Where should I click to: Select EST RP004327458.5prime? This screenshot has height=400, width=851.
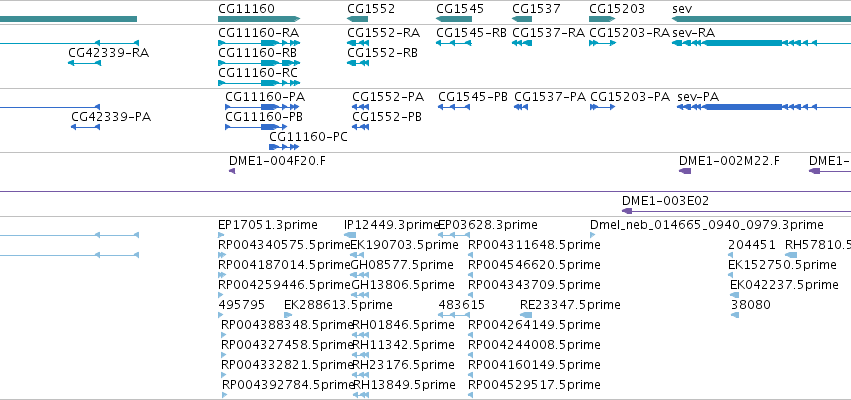pos(224,355)
